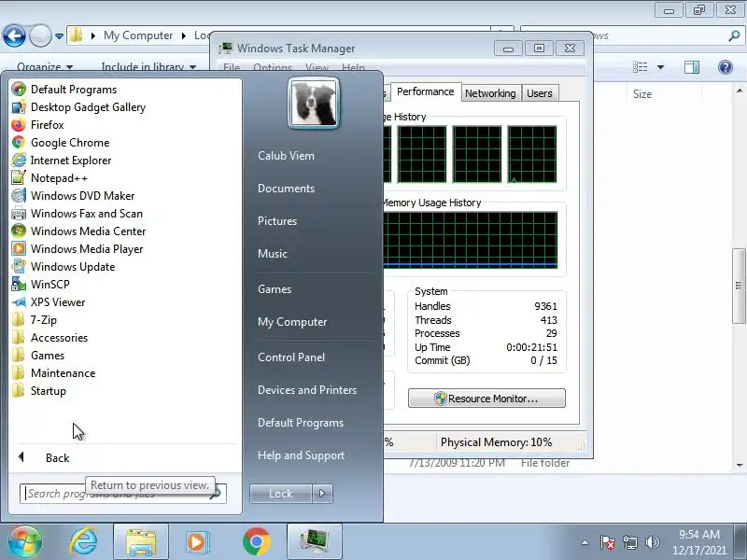
Task: Open Resource Monitor from Task Manager
Action: pyautogui.click(x=486, y=399)
